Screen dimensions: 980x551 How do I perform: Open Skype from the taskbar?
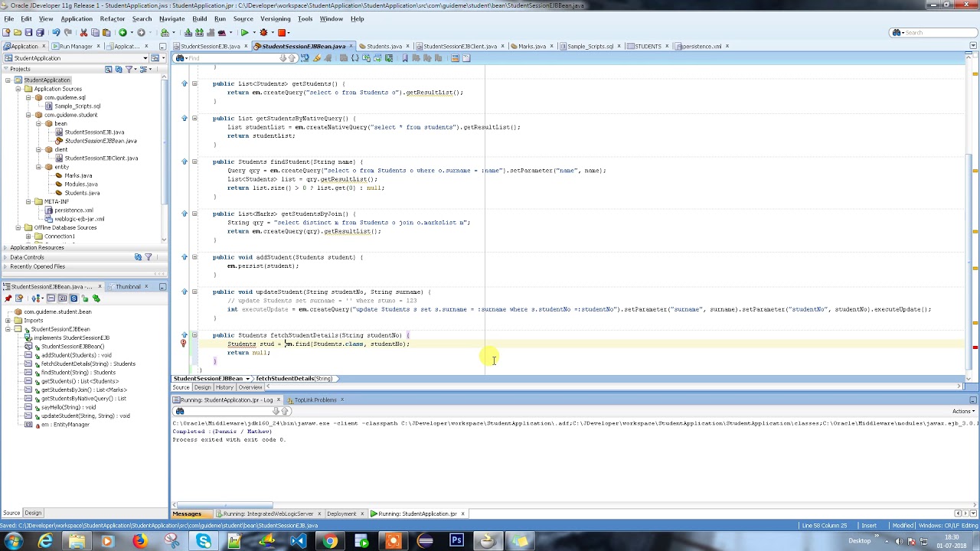point(203,541)
